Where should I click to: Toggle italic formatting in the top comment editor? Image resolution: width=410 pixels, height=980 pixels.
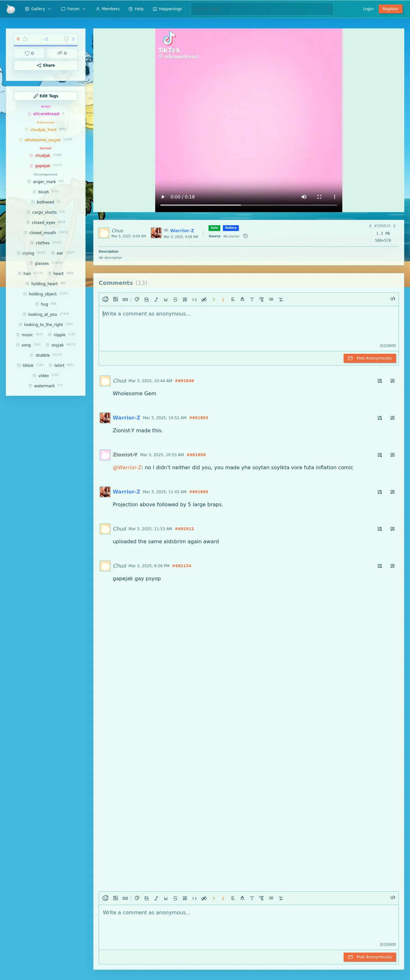point(156,300)
